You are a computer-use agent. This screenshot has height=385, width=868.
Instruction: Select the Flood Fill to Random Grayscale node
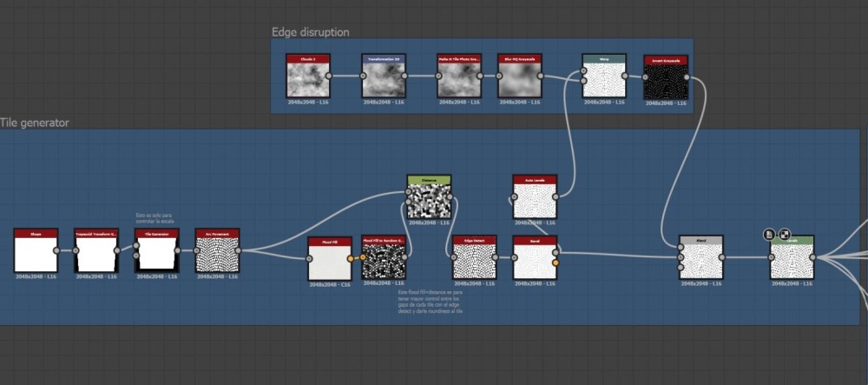[x=384, y=257]
